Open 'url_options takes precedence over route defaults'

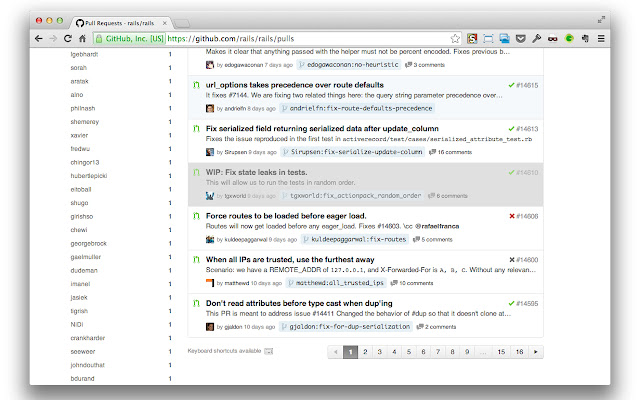pyautogui.click(x=295, y=85)
